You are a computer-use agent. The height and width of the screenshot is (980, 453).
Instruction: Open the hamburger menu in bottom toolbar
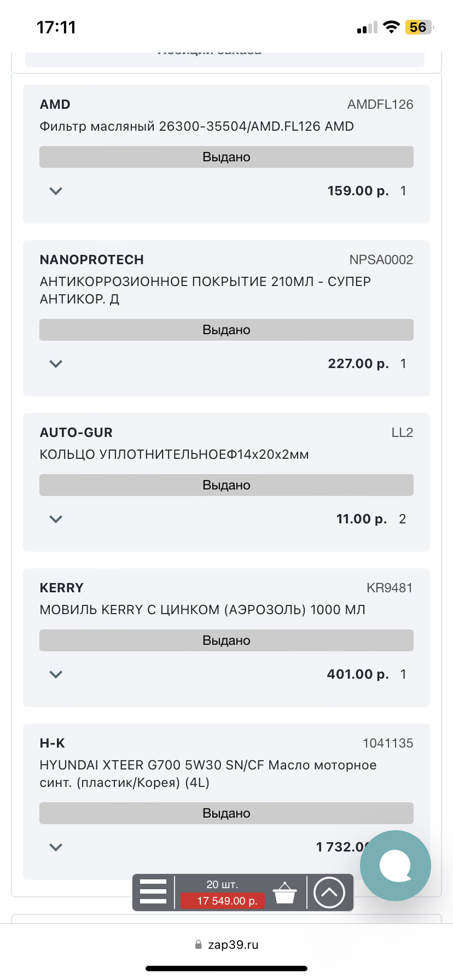coord(153,892)
